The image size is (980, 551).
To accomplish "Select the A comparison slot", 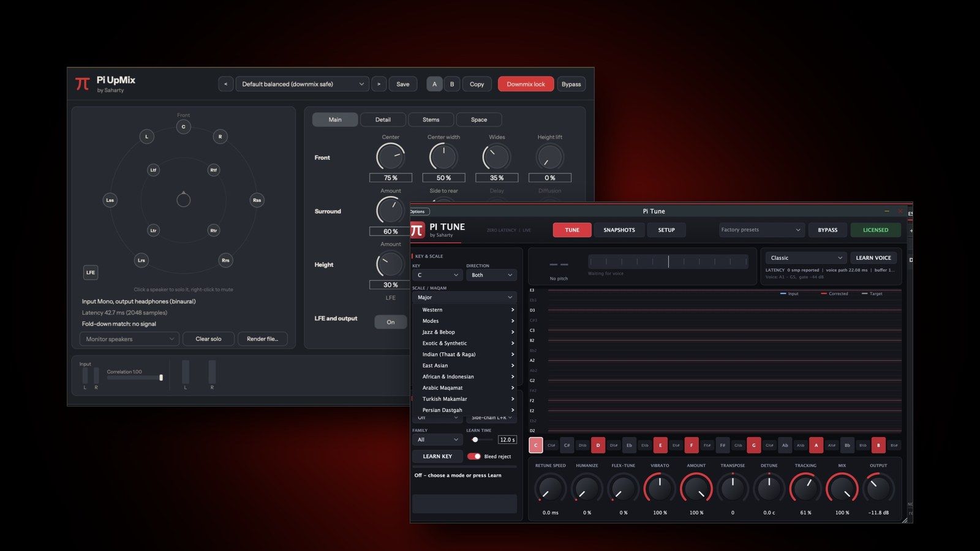I will [x=435, y=84].
